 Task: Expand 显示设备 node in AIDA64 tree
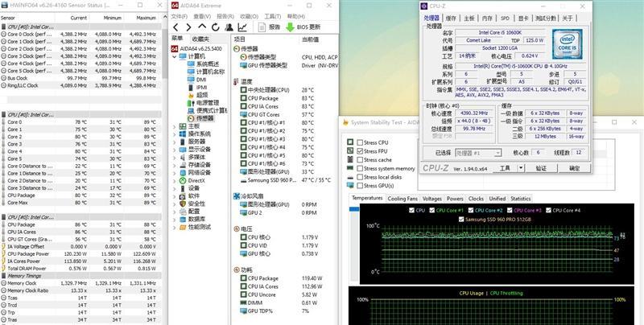[175, 150]
